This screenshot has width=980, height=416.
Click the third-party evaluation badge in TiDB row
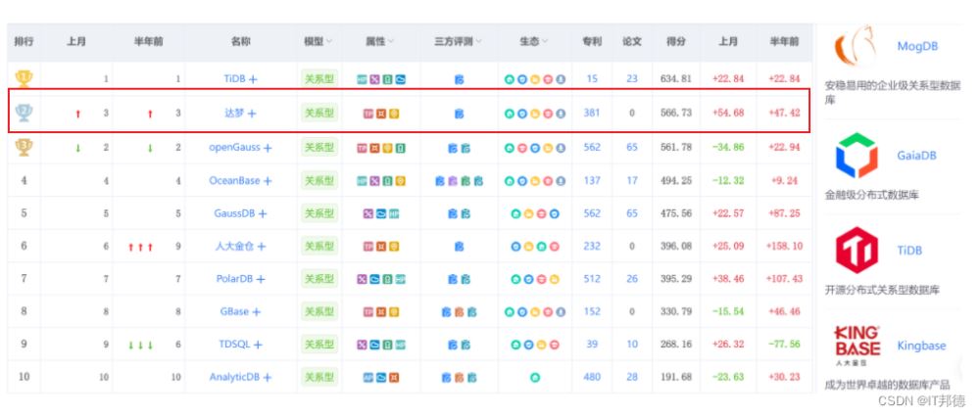tap(459, 79)
